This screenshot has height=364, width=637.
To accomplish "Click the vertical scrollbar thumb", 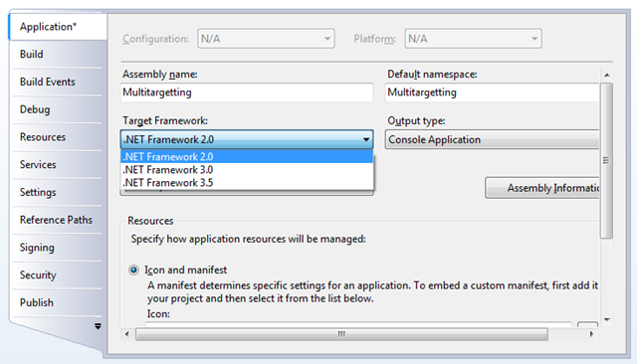I will pos(606,161).
